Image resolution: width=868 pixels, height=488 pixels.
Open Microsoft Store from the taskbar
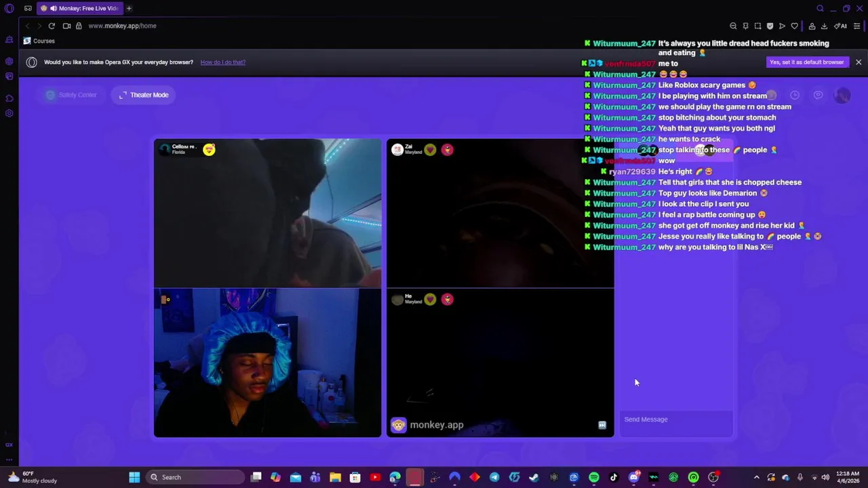(x=355, y=477)
